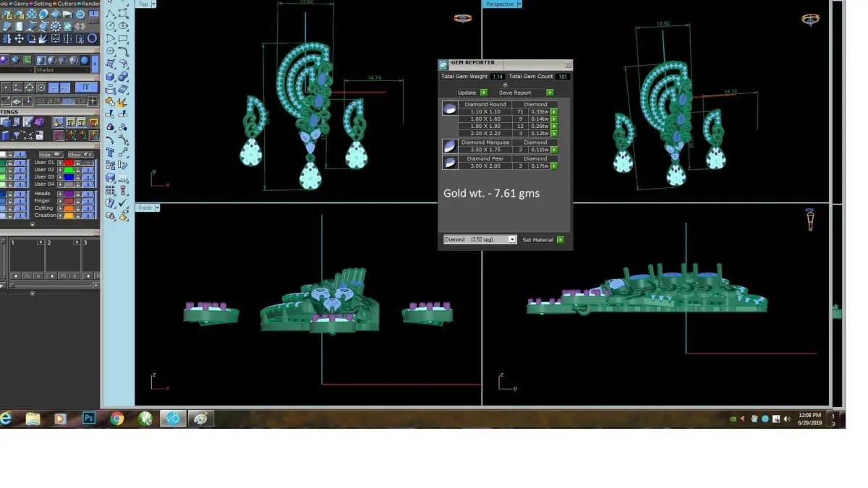Expand the User 04 layer arrow

[x=60, y=184]
